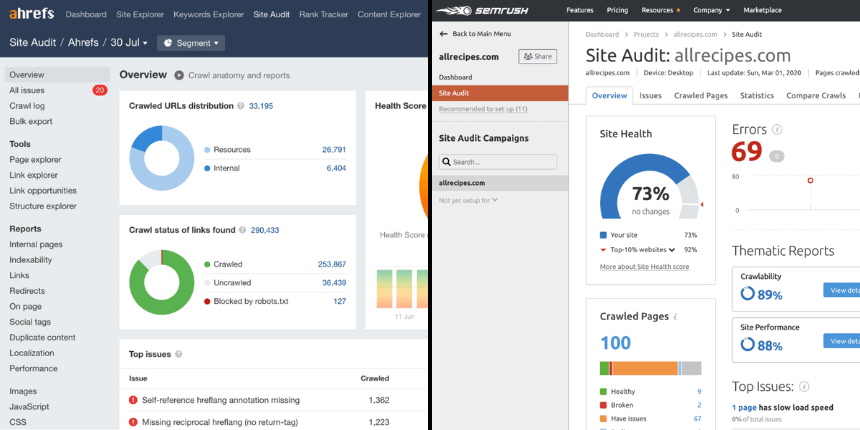Click the Search input in Site Audit Campaigns
This screenshot has width=860, height=430.
click(x=498, y=162)
